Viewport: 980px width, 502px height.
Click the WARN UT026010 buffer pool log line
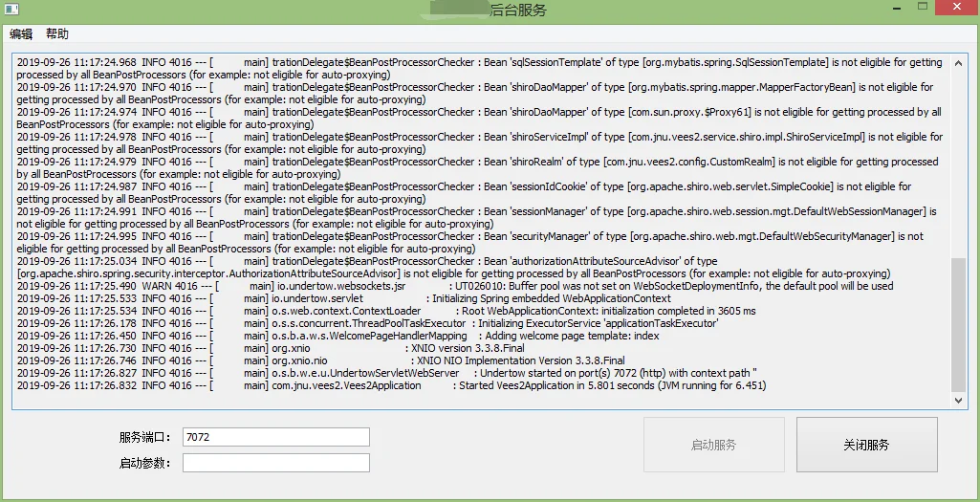click(x=455, y=286)
